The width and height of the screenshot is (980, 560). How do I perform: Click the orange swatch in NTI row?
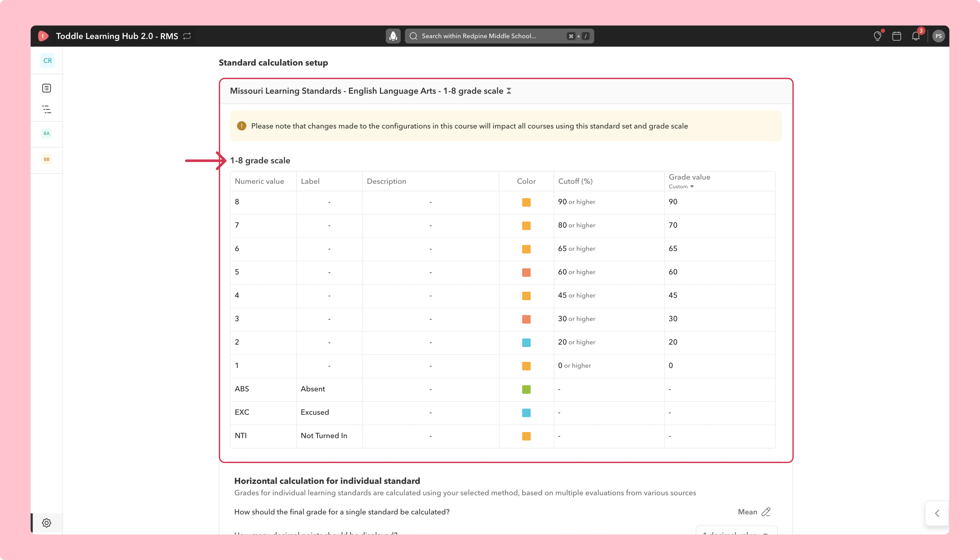526,436
